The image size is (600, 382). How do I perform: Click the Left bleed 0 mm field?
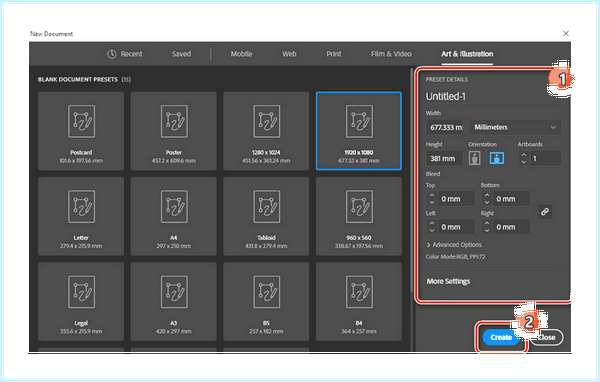pyautogui.click(x=456, y=227)
